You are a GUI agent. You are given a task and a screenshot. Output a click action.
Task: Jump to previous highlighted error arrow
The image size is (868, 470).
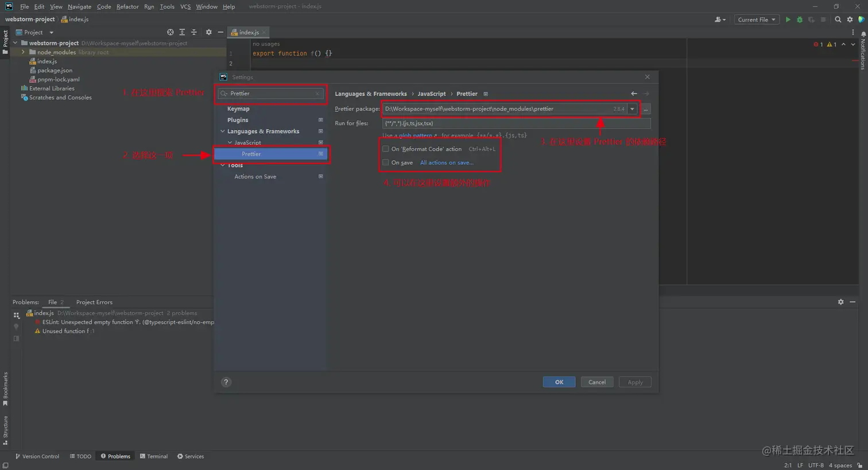843,44
